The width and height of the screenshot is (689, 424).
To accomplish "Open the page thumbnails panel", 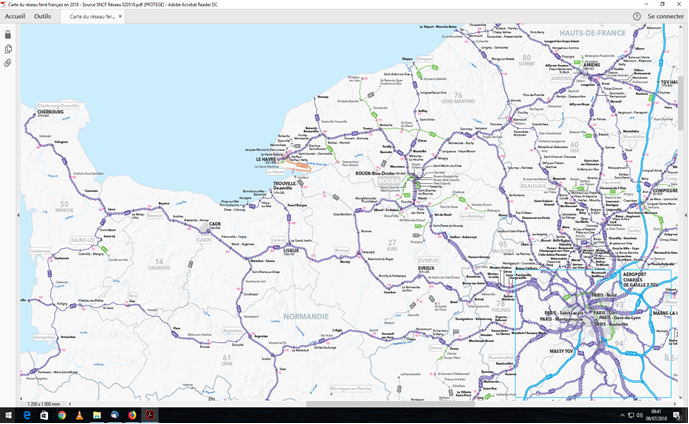I will (7, 49).
